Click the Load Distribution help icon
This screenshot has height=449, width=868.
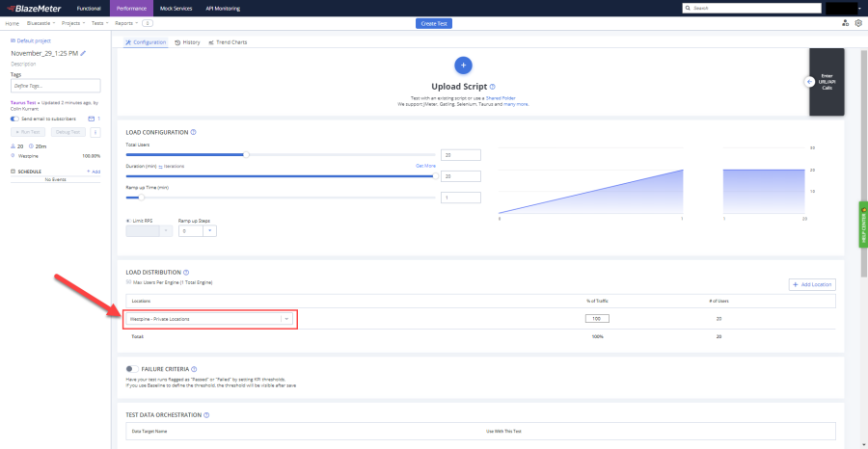tap(186, 272)
